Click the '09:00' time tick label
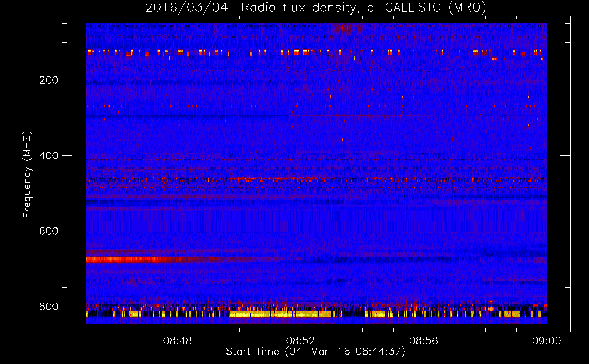Image resolution: width=589 pixels, height=364 pixels. tap(547, 341)
